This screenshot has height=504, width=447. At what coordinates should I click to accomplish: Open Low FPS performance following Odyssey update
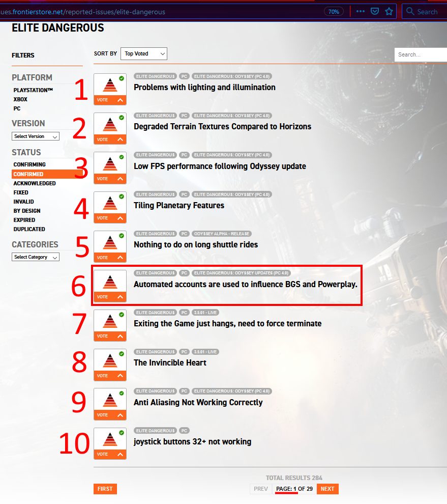tap(220, 166)
